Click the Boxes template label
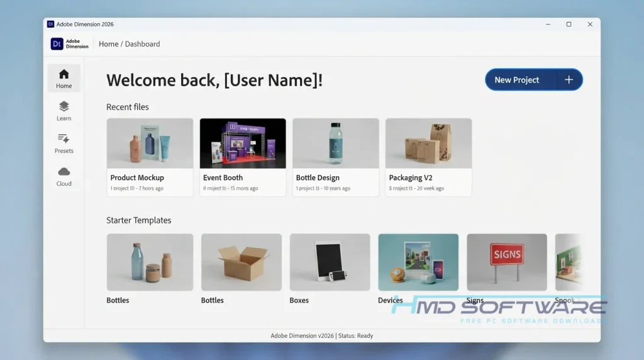This screenshot has height=360, width=644. click(x=299, y=300)
